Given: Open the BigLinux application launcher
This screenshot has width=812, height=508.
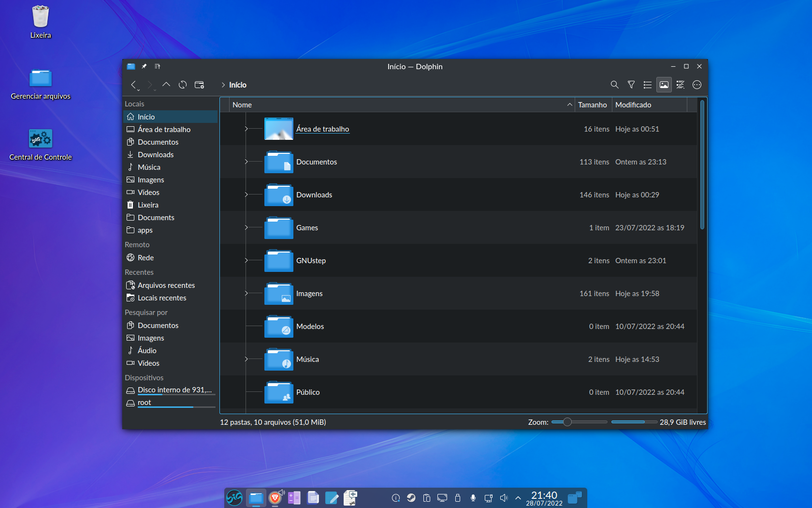Looking at the screenshot, I should pos(234,497).
